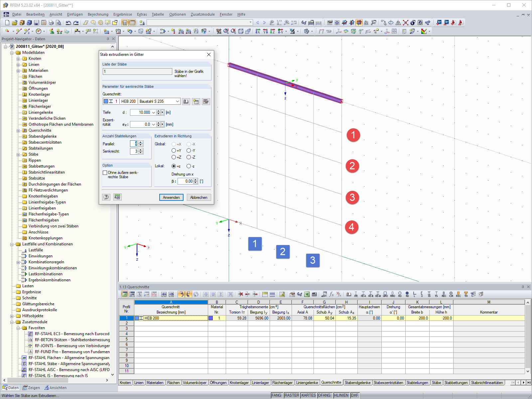Screen dimensions: 532x399
Task: Select the mirror objects icon in the toolbar
Action: tap(398, 23)
